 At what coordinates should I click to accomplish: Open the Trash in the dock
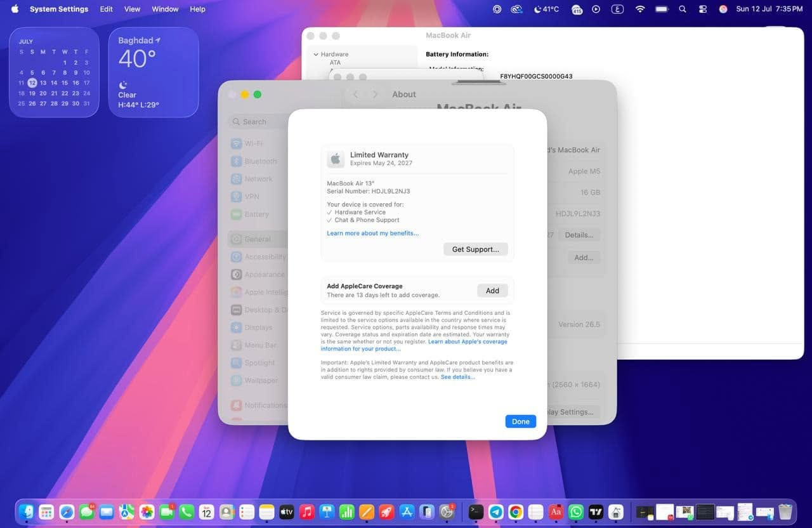click(785, 511)
